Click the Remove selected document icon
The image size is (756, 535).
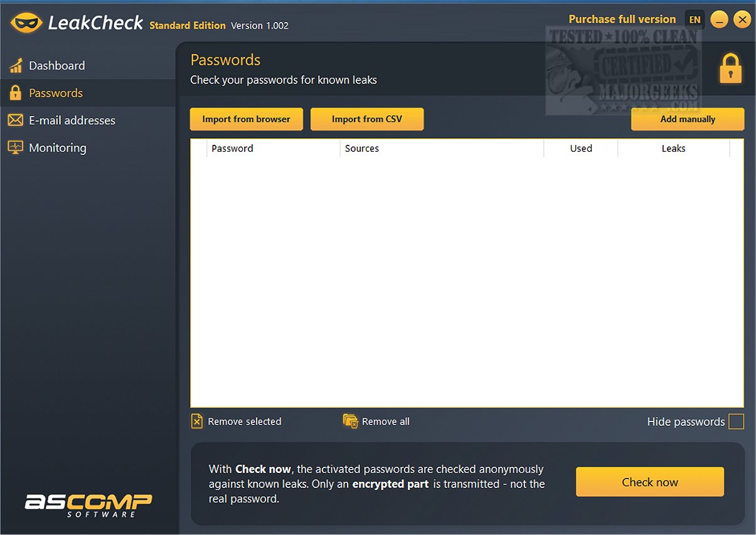tap(197, 421)
